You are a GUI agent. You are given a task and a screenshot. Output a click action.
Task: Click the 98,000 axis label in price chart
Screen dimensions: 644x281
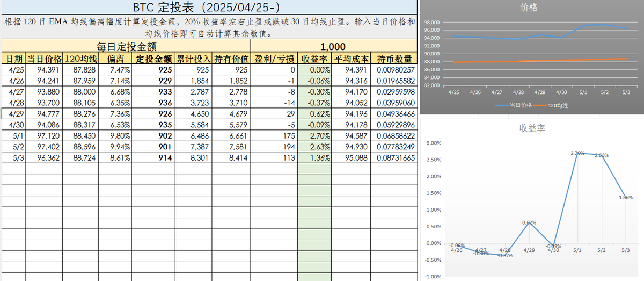[431, 23]
